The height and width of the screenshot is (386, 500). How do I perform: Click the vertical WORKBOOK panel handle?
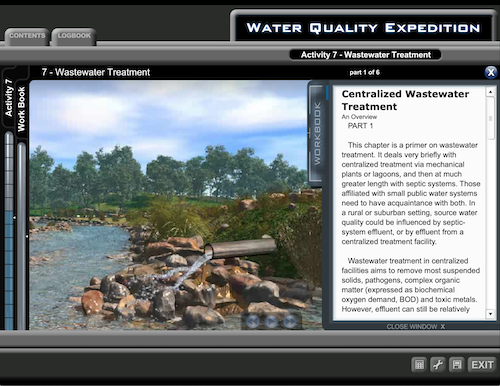(317, 134)
